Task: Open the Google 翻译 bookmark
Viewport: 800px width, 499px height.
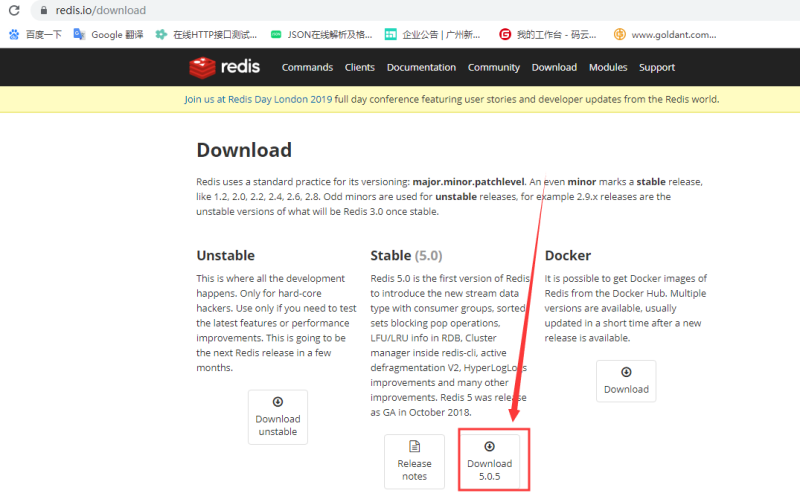Action: coord(108,35)
